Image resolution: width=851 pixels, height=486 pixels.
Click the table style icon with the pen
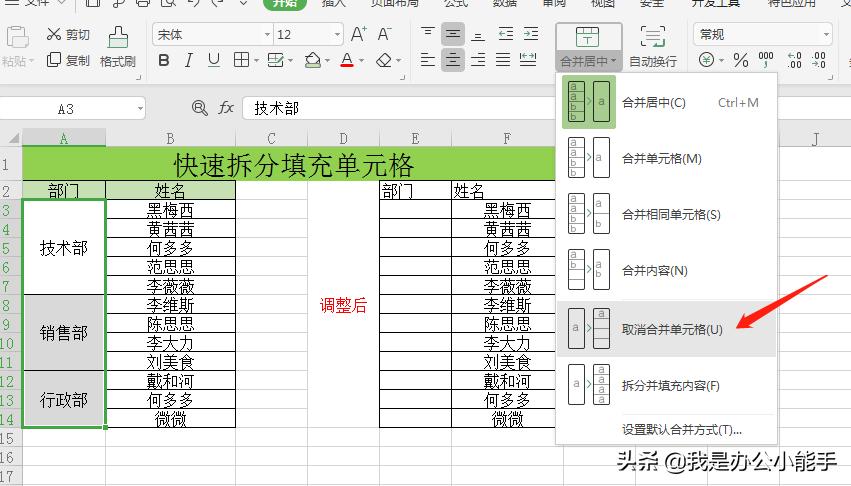pos(276,60)
